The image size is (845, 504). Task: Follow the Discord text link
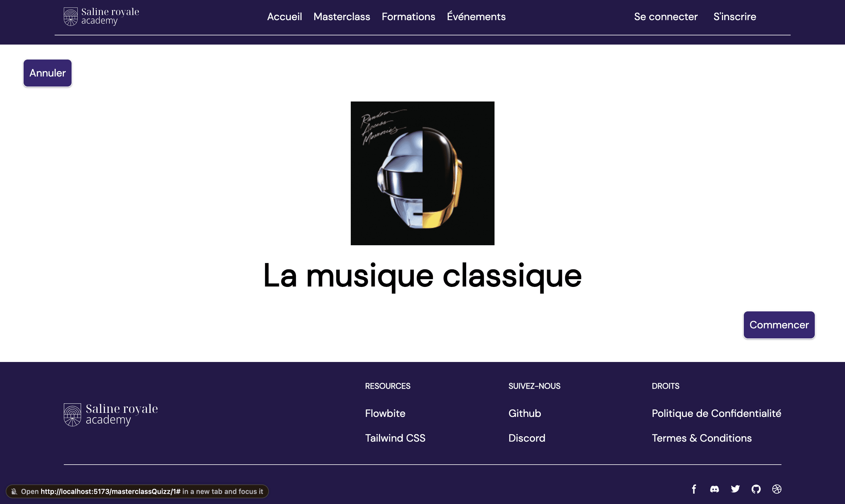tap(527, 438)
